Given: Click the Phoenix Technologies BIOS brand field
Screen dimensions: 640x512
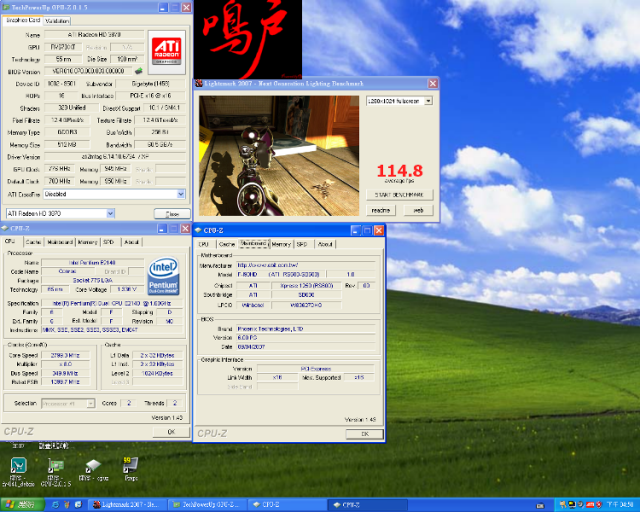Looking at the screenshot, I should [306, 329].
